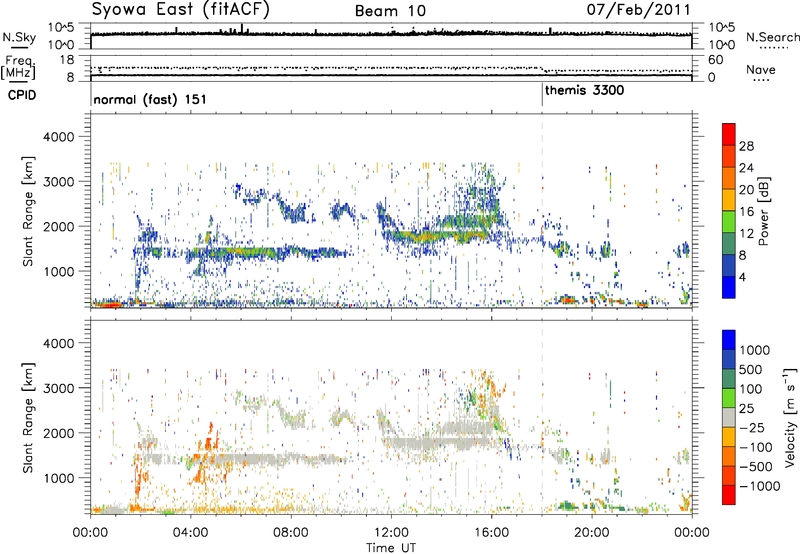This screenshot has height=554, width=800.
Task: Click the power colorbar value "16"
Action: [746, 212]
